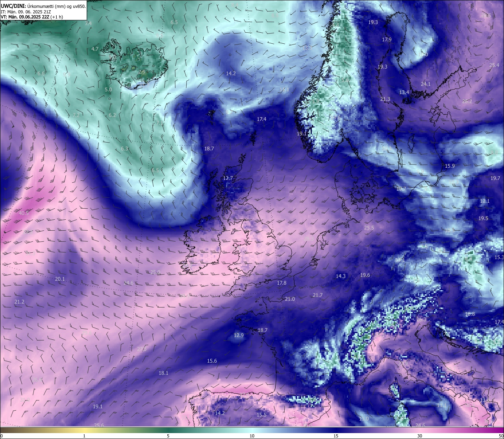Click the 4.7 value beside Iceland
504x439 pixels.
(95, 49)
